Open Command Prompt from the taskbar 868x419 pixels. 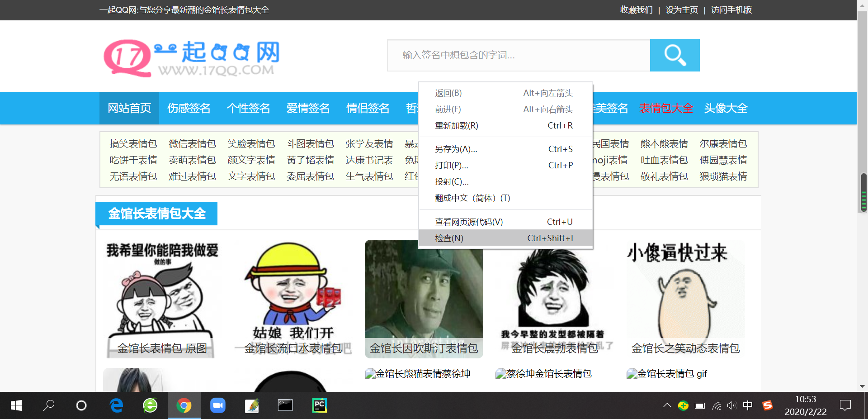tap(285, 405)
